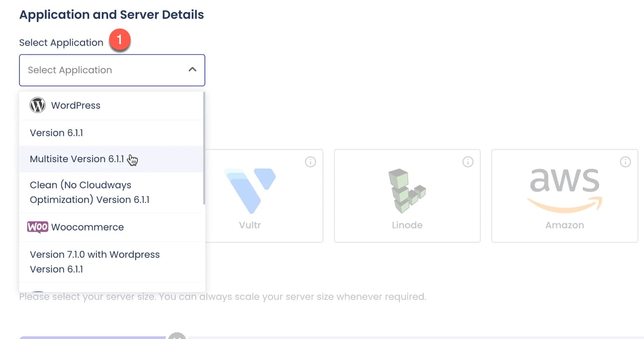
Task: Select Clean No Cloudways Optimization version
Action: [x=89, y=192]
